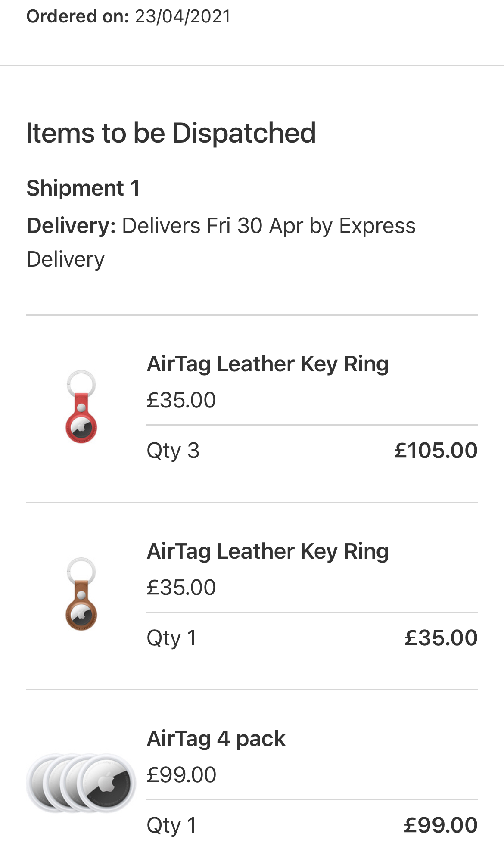The height and width of the screenshot is (849, 504).
Task: Select the AirTag 4 pack title
Action: tap(216, 739)
